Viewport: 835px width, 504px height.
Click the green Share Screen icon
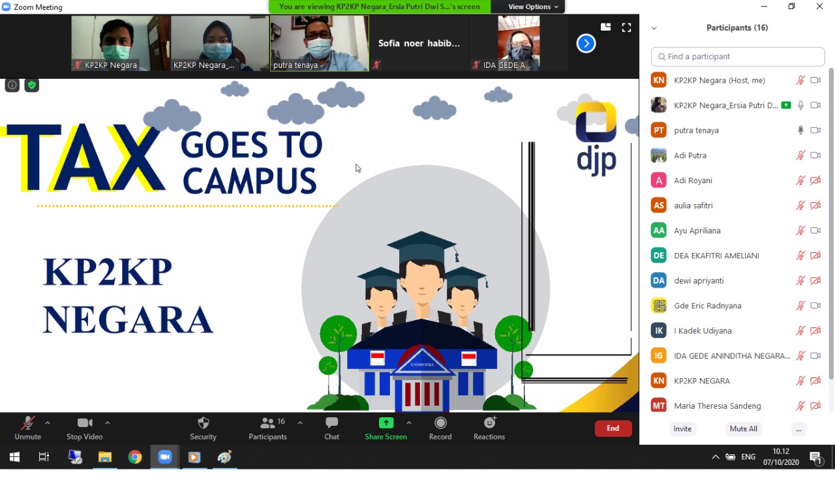pyautogui.click(x=386, y=423)
